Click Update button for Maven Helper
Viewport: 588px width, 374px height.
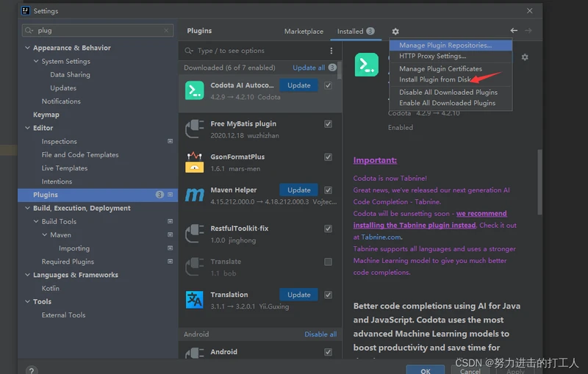click(x=299, y=190)
